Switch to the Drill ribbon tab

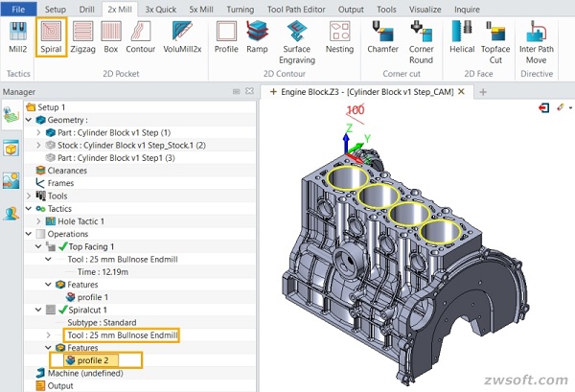[x=87, y=10]
